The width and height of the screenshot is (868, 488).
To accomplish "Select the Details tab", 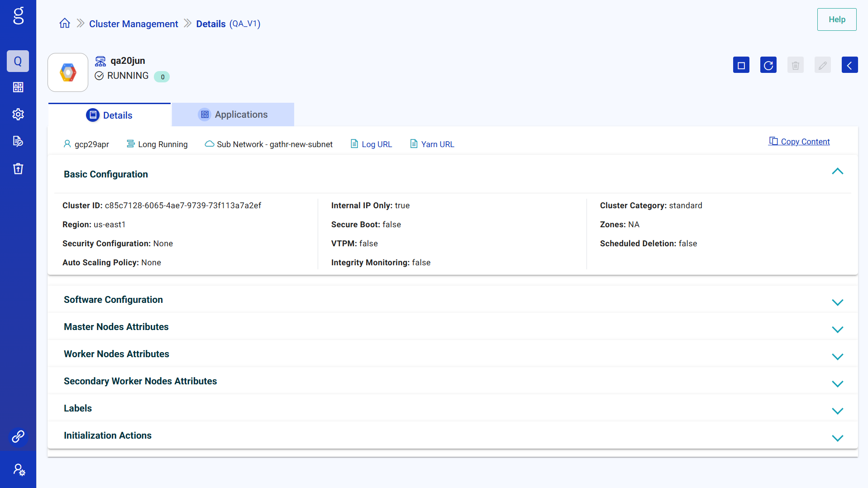I will pos(110,115).
